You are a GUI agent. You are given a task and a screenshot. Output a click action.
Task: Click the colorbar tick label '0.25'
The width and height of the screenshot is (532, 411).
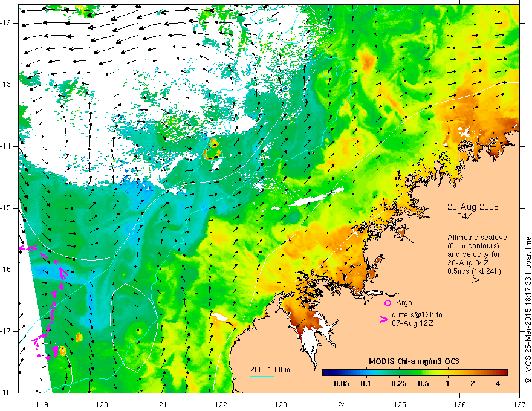[x=399, y=384]
